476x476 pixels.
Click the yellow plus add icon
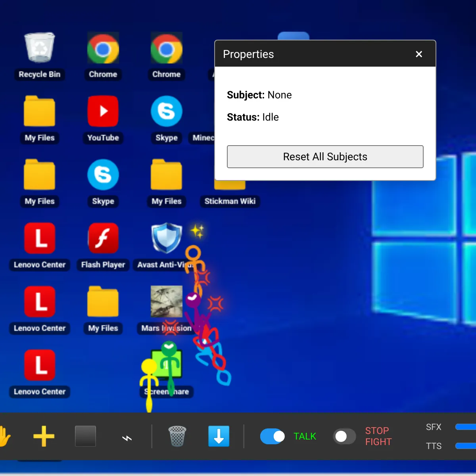pyautogui.click(x=44, y=436)
